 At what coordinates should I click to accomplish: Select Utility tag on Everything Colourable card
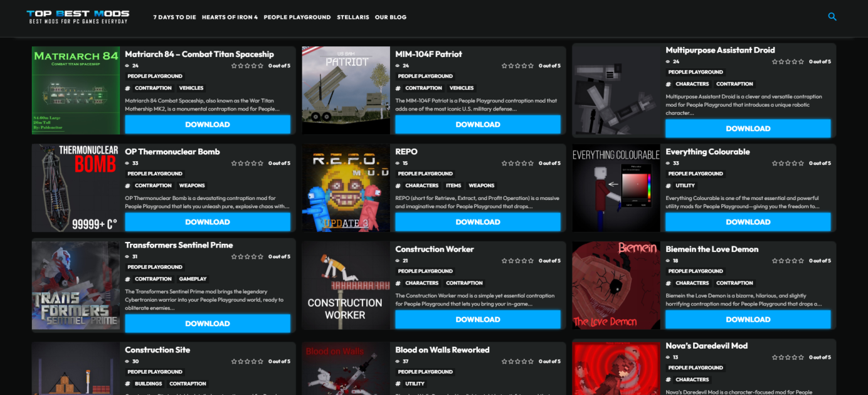tap(685, 186)
